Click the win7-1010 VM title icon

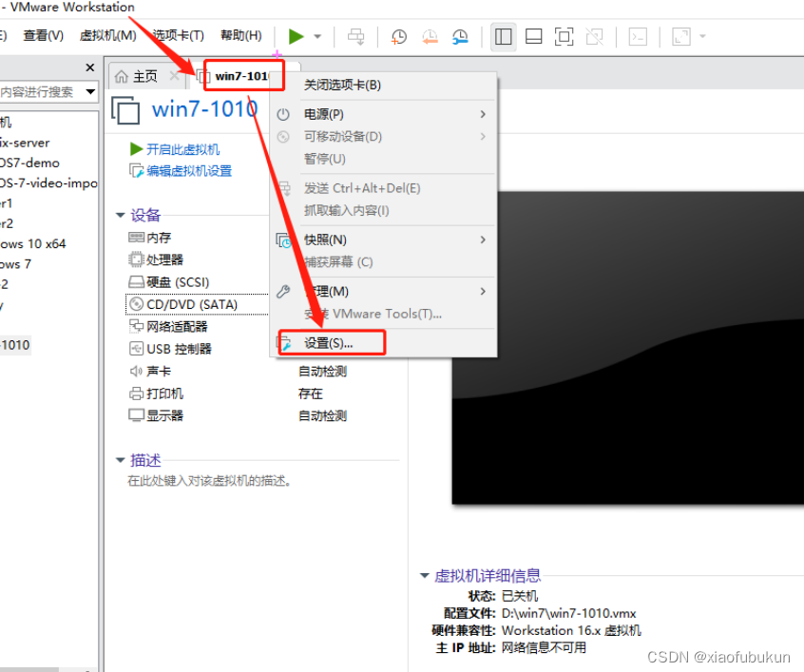click(125, 109)
